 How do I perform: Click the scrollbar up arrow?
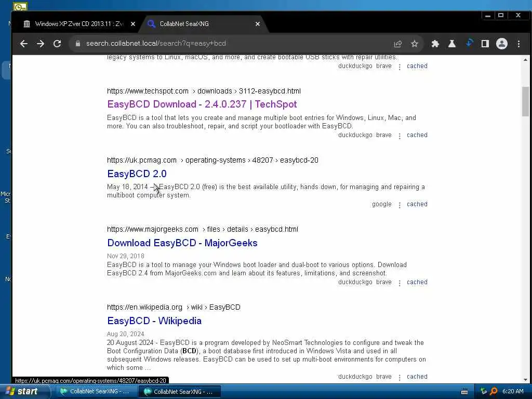coord(525,60)
